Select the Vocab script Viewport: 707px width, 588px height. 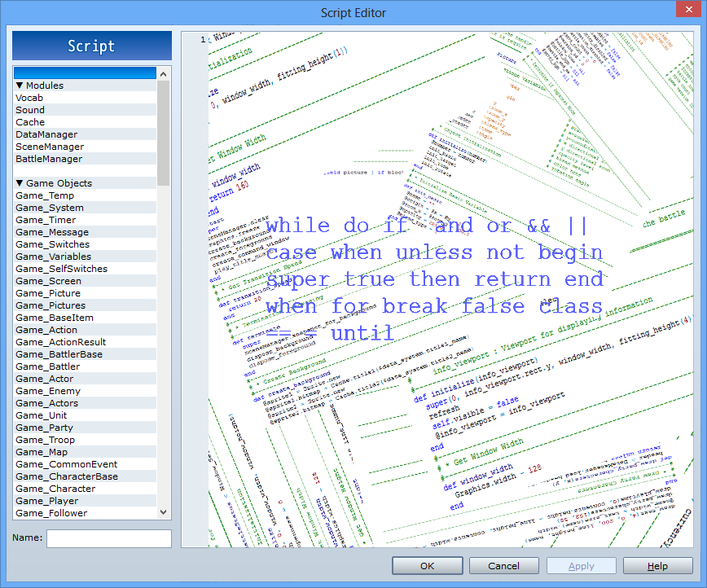[x=86, y=98]
